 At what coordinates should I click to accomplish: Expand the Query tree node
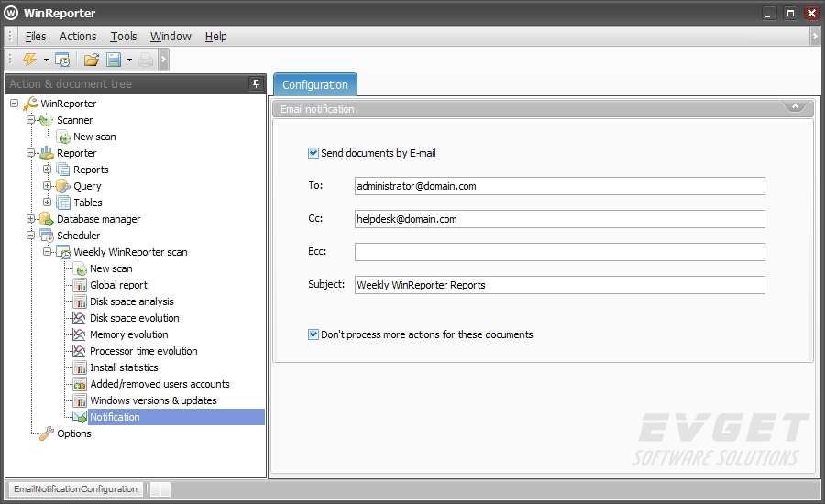tap(48, 186)
